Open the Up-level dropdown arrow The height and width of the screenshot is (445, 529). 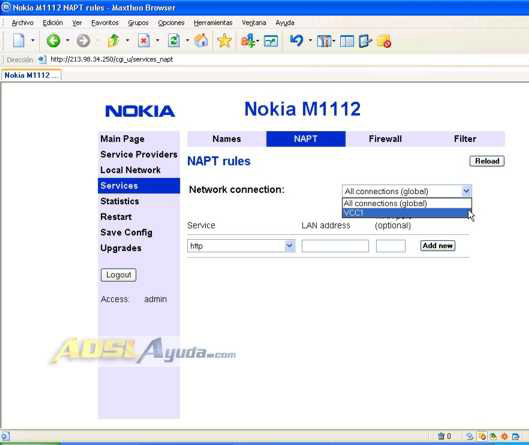pyautogui.click(x=128, y=40)
